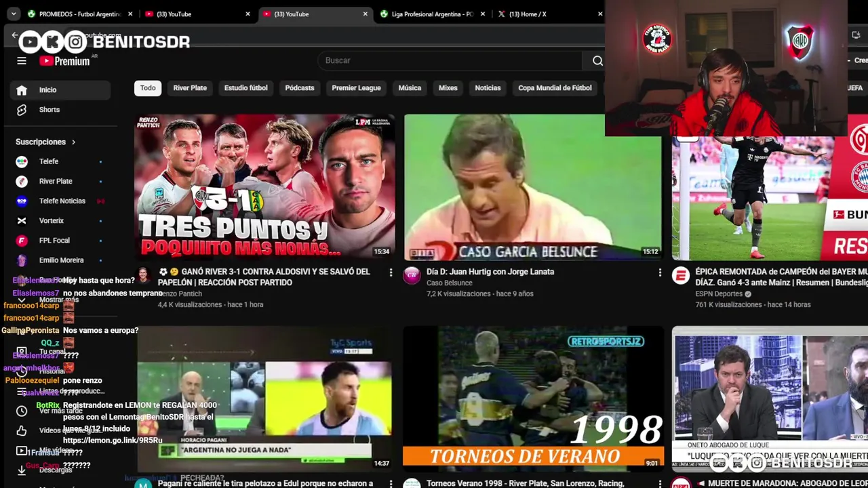Open ESPN Deportes channel name link
The width and height of the screenshot is (868, 488).
pyautogui.click(x=719, y=294)
